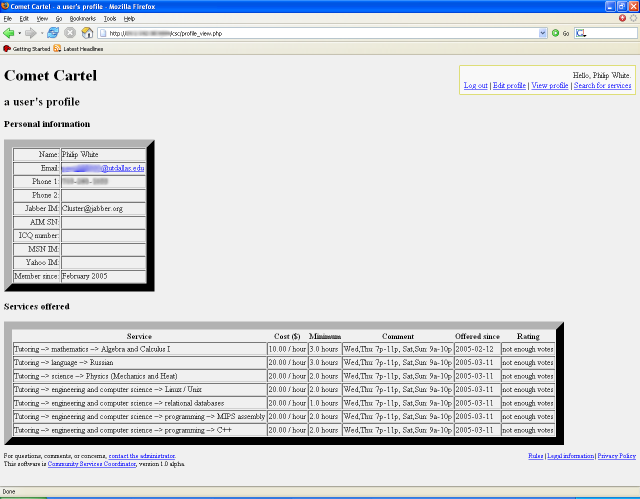
Task: Click the Rating column header
Action: 528,337
